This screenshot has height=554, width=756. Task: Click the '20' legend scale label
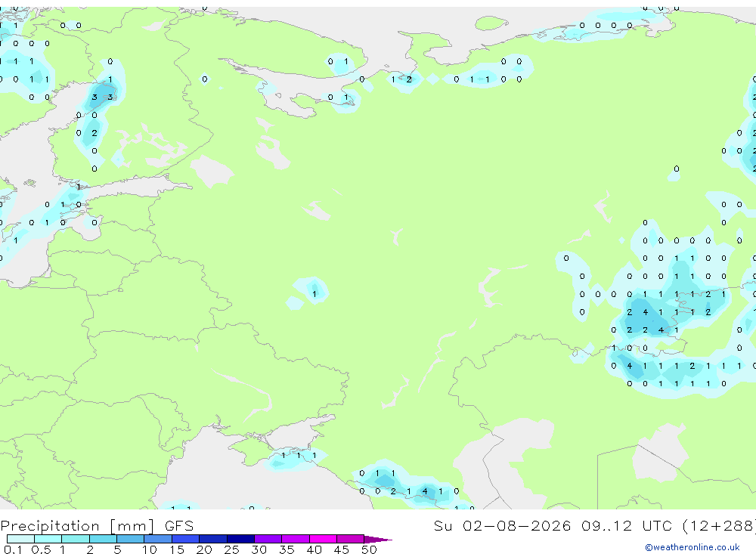click(x=204, y=549)
